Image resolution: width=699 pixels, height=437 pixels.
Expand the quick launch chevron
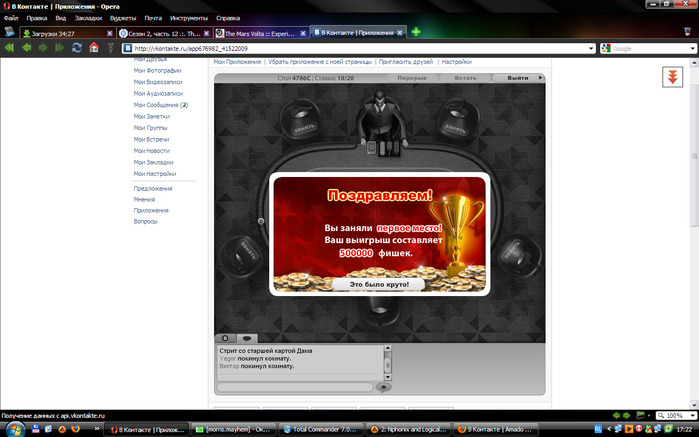tap(97, 429)
